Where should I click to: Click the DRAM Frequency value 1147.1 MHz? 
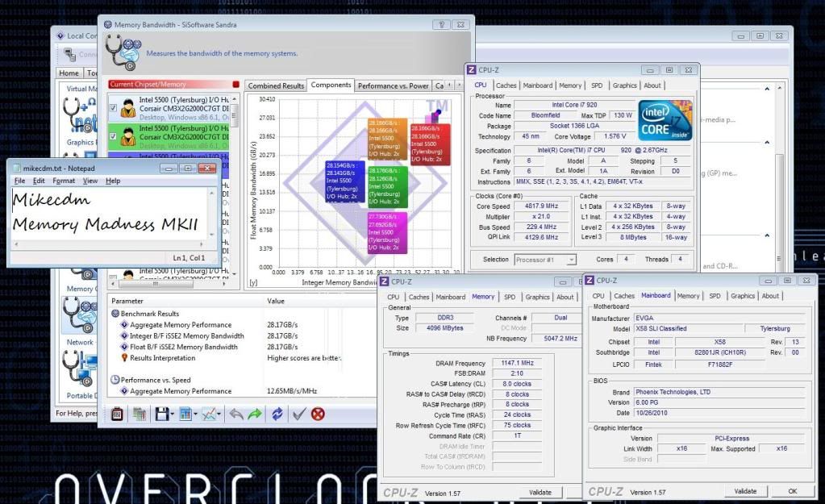517,363
